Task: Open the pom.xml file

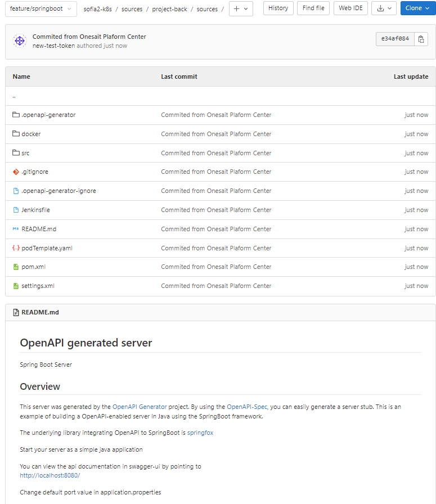Action: pos(33,267)
